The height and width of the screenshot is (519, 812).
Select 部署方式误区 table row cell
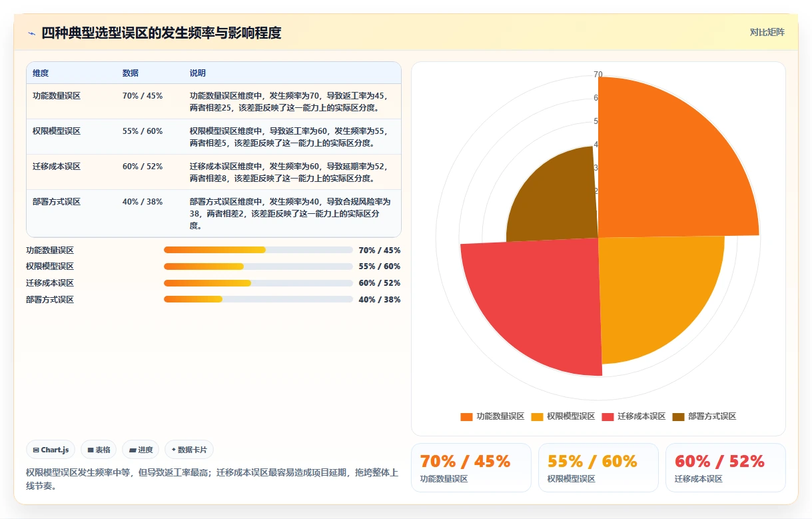click(x=57, y=202)
